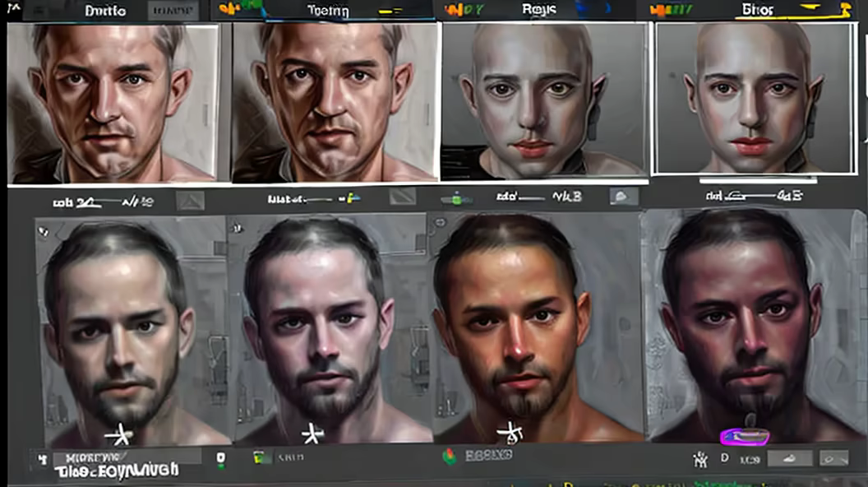The image size is (868, 487).
Task: Click the star marker on third bottom portrait
Action: [x=510, y=432]
